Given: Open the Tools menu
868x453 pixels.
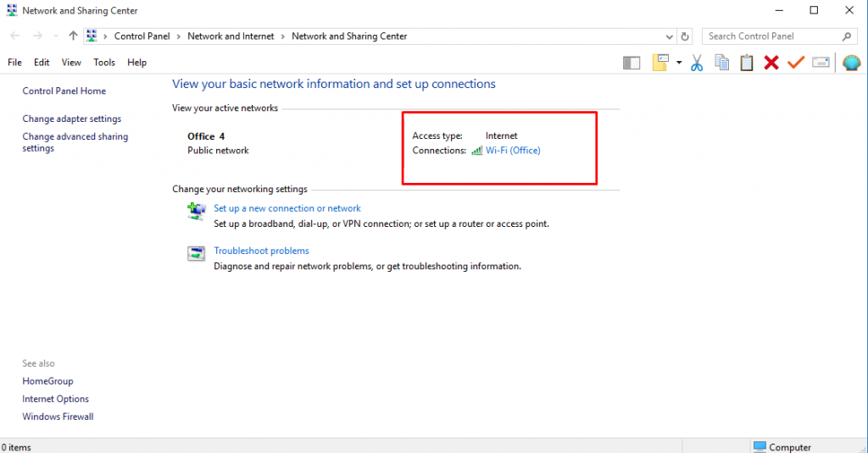Looking at the screenshot, I should pos(104,63).
